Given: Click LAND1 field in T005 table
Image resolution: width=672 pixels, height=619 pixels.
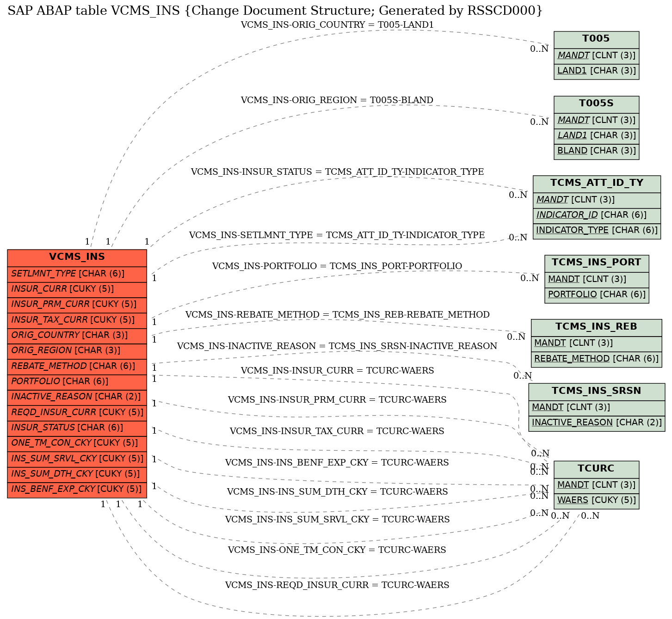Looking at the screenshot, I should tap(596, 72).
